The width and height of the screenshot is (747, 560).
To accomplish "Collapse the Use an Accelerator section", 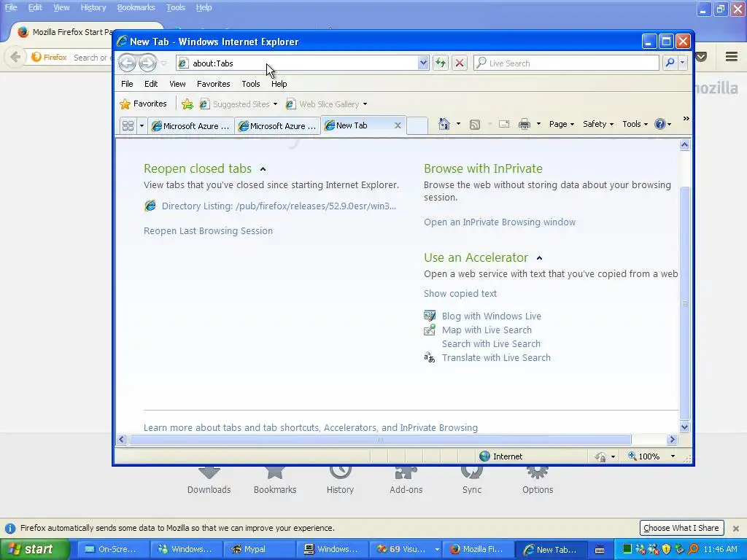I will click(x=539, y=258).
